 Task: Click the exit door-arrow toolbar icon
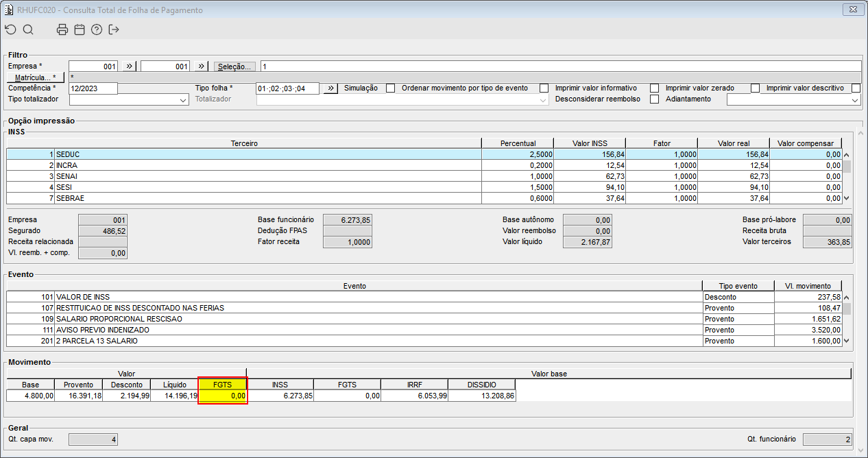(114, 29)
